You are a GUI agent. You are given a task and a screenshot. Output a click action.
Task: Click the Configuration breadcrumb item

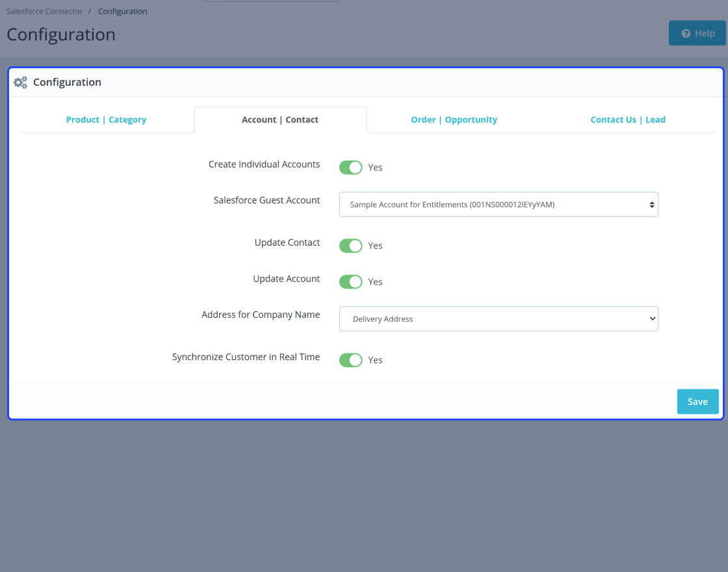[x=123, y=11]
